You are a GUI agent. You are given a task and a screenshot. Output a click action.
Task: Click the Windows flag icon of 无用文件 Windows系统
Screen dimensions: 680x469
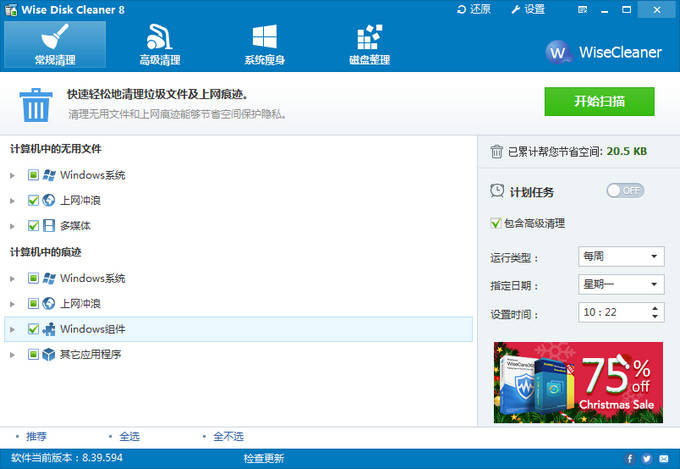[x=49, y=175]
